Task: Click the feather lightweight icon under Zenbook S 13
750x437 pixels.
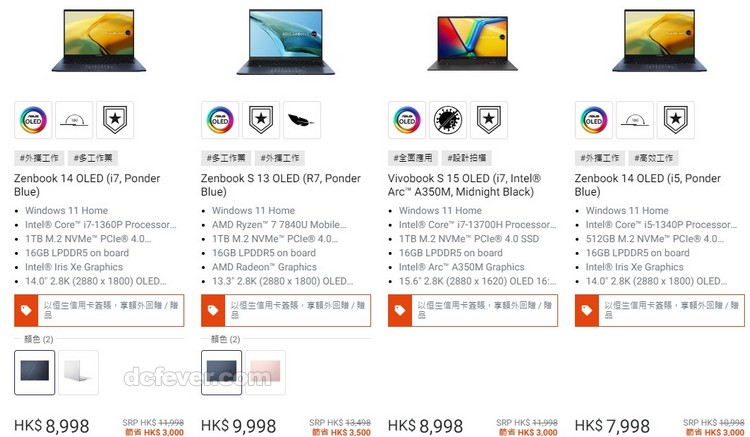Action: pyautogui.click(x=302, y=120)
